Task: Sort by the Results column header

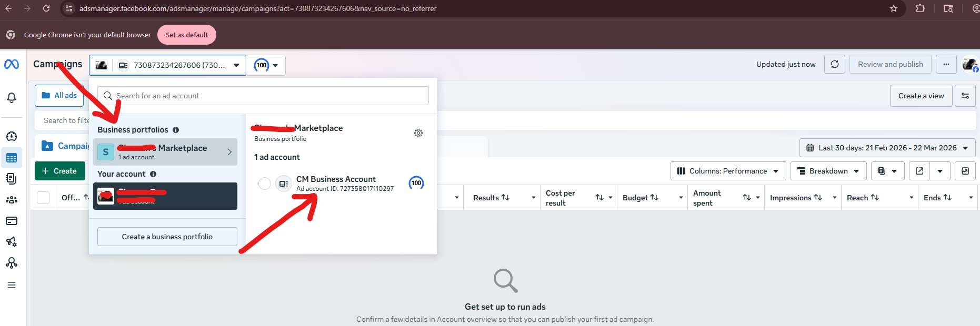Action: point(491,198)
